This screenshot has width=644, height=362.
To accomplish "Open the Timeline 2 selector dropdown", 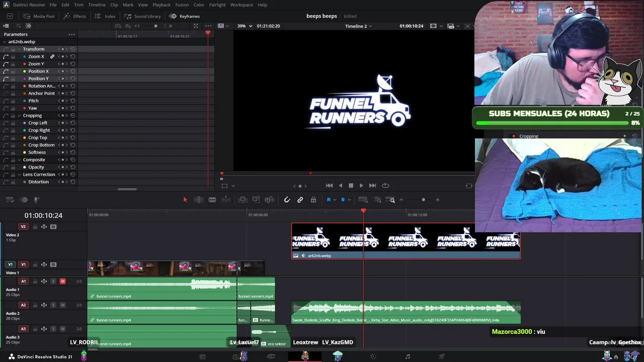I will pos(359,26).
